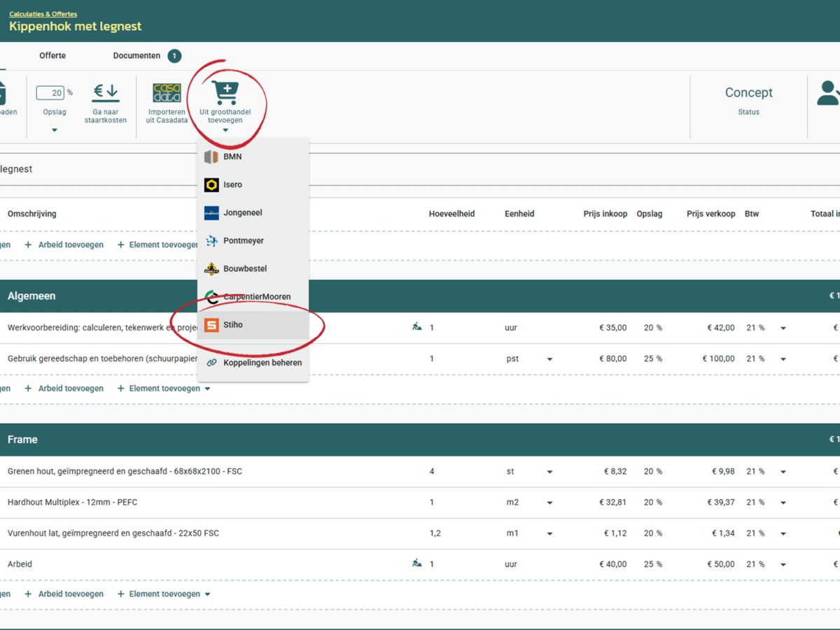This screenshot has width=840, height=630.
Task: Click Importeren uit Casadata label
Action: pyautogui.click(x=167, y=116)
